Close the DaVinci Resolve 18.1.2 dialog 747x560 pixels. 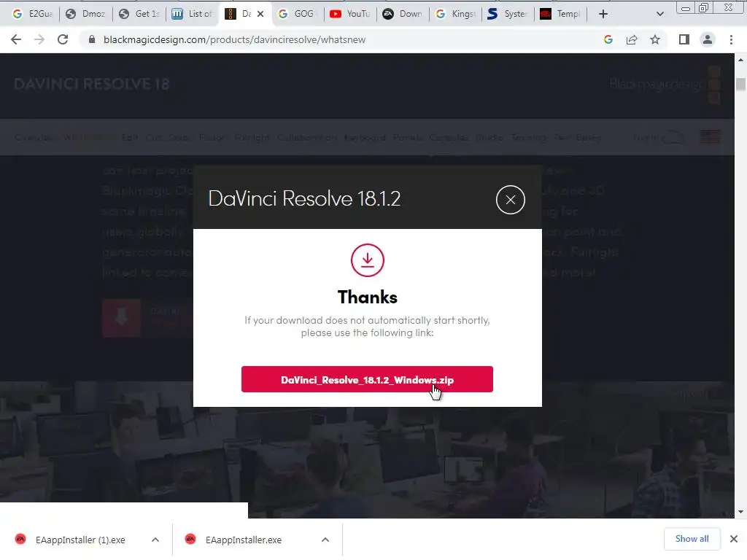[x=510, y=200]
